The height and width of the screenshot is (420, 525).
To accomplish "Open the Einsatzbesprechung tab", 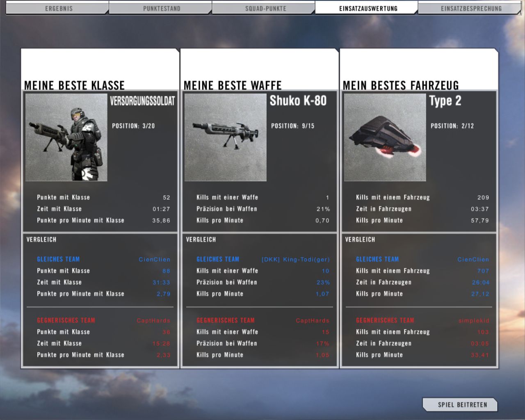I will (x=471, y=8).
